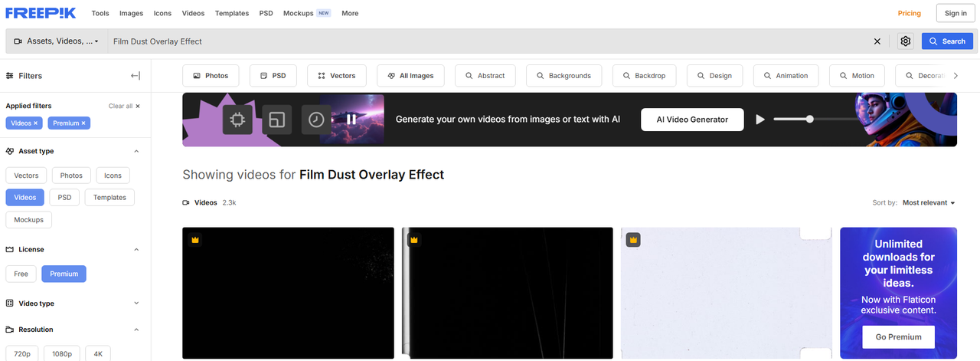Open search settings gear icon
The image size is (980, 361).
(x=906, y=41)
